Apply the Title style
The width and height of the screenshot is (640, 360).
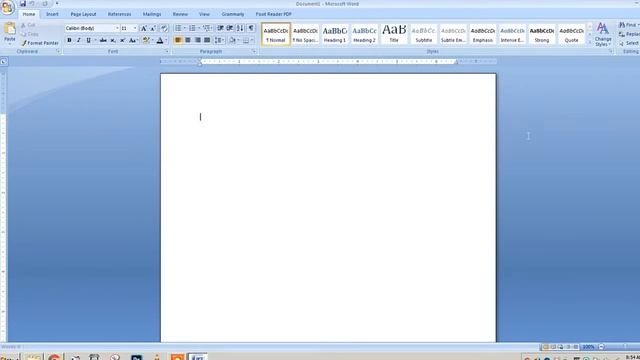click(394, 34)
